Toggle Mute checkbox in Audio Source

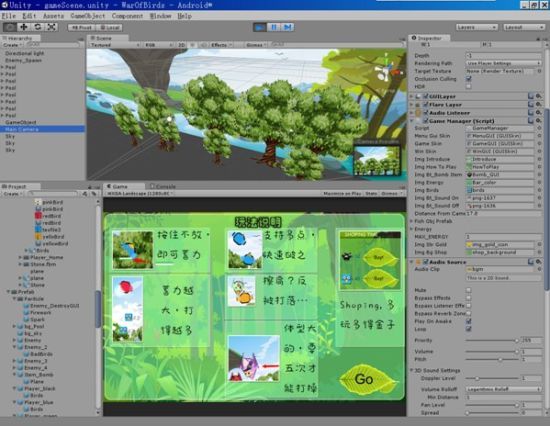click(469, 290)
